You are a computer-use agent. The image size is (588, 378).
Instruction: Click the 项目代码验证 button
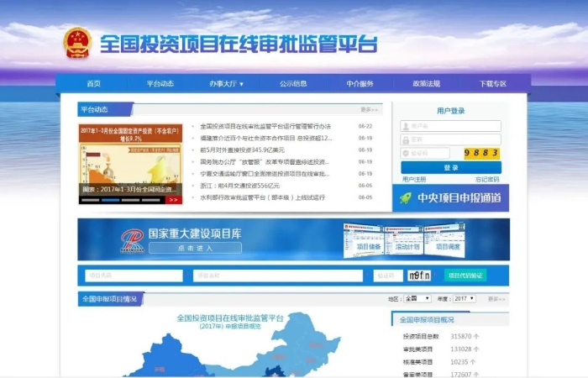pos(465,276)
